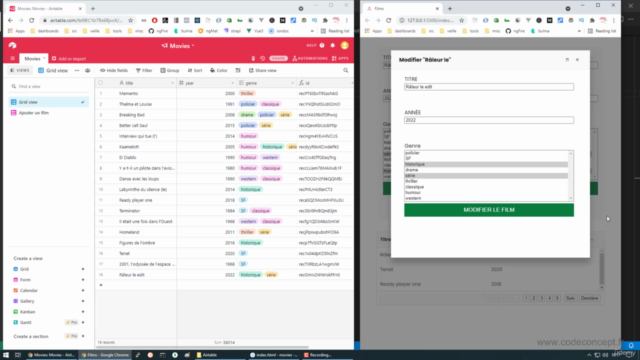Click the trash icon beside base history
This screenshot has height=360, width=640.
pyautogui.click(x=253, y=58)
